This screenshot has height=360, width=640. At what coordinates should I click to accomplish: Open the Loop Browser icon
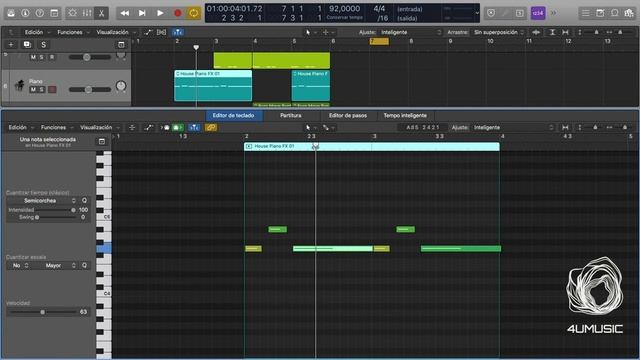tap(614, 13)
